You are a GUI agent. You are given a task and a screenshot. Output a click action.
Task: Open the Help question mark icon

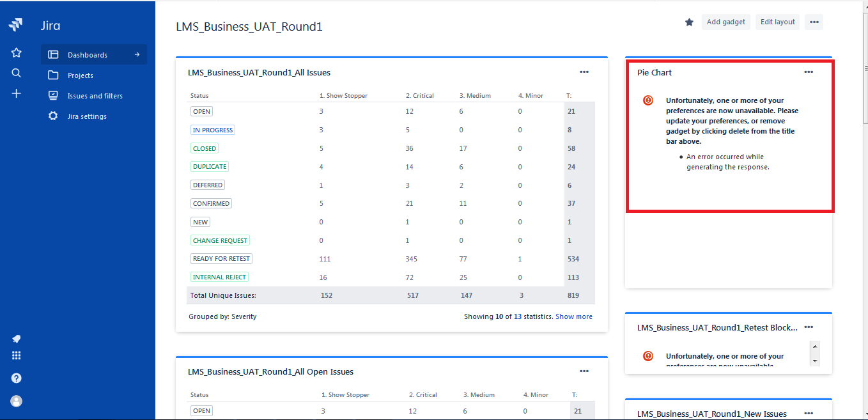[17, 378]
